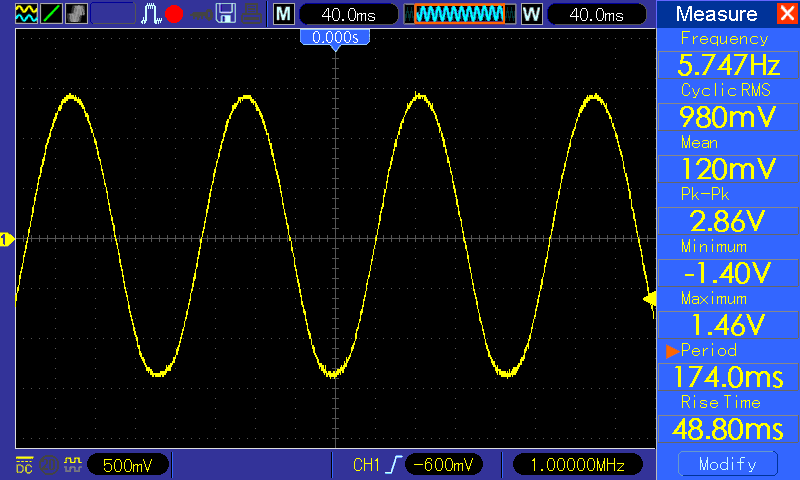Click the -600mV trigger level field

[x=443, y=465]
